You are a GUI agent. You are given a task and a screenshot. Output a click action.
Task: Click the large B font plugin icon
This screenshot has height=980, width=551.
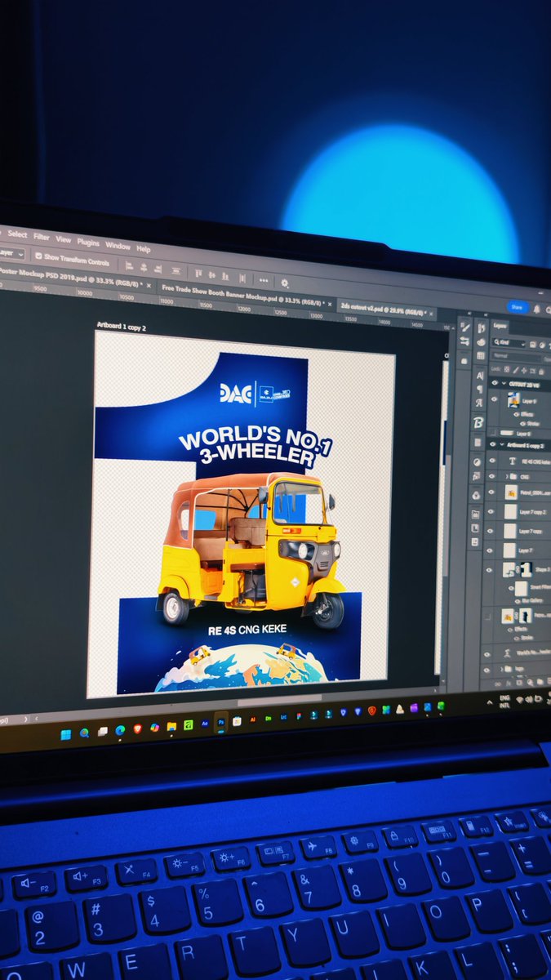pos(478,422)
